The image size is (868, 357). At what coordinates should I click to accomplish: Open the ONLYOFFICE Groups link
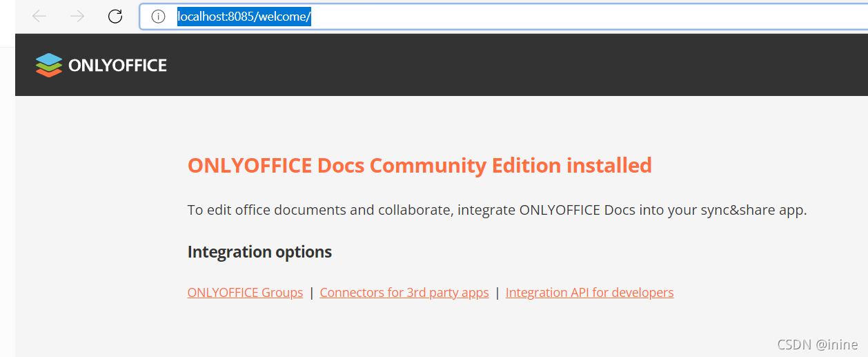245,292
